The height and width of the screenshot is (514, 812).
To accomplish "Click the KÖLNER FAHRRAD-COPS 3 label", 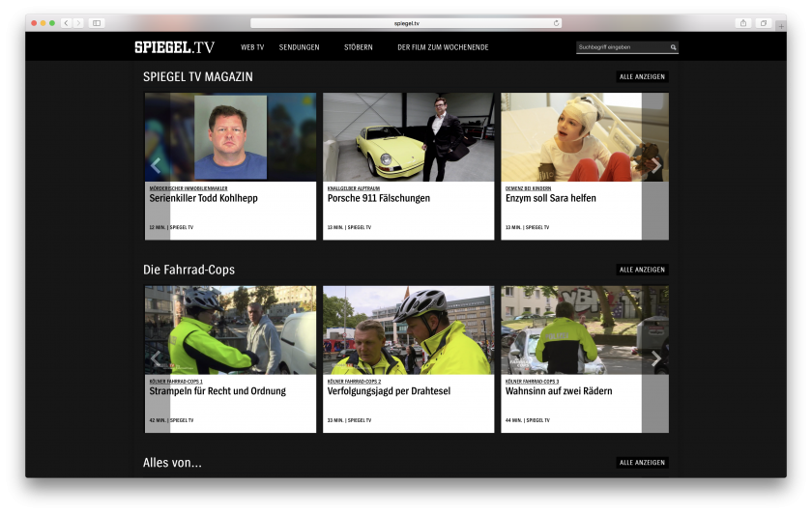I will pyautogui.click(x=533, y=382).
